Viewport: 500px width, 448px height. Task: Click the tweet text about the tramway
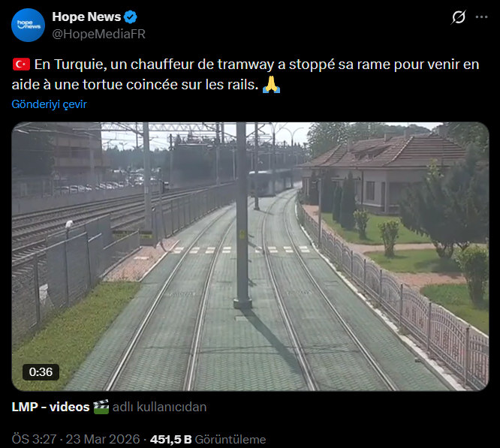(245, 74)
